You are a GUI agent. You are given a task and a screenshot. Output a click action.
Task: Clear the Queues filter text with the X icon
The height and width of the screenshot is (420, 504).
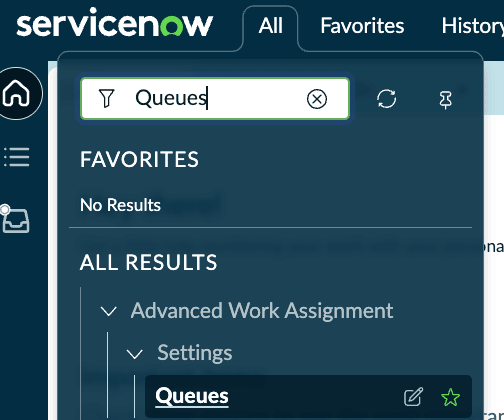[316, 99]
